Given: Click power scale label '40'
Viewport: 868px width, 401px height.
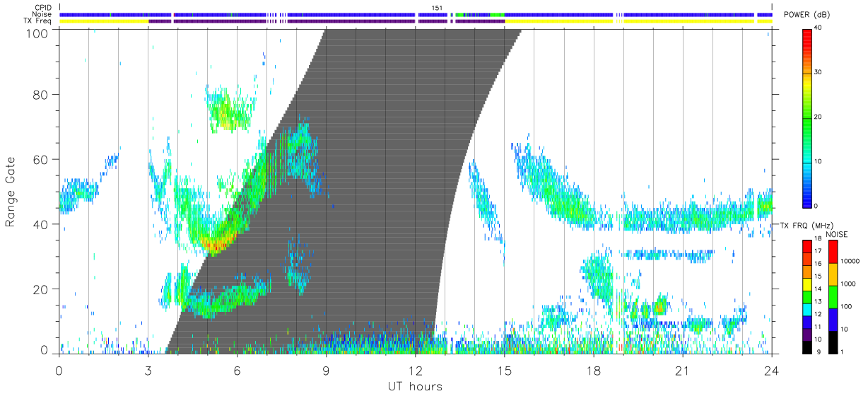Looking at the screenshot, I should (x=819, y=28).
